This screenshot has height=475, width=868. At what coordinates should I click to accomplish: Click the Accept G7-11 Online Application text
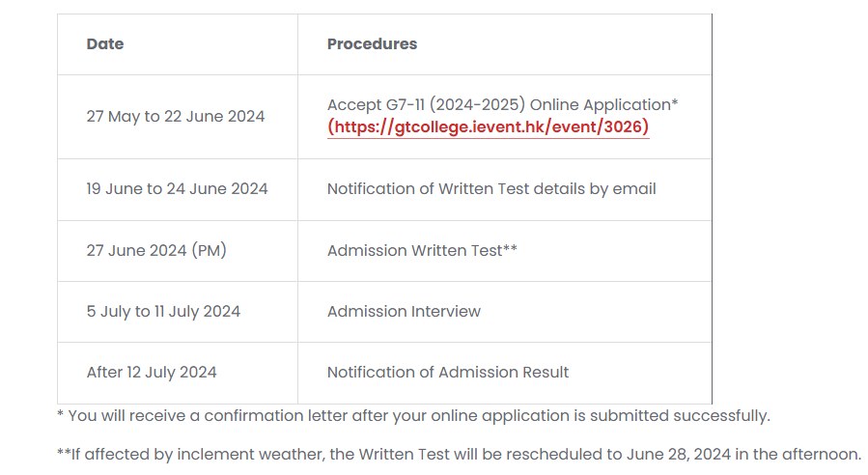(x=503, y=104)
